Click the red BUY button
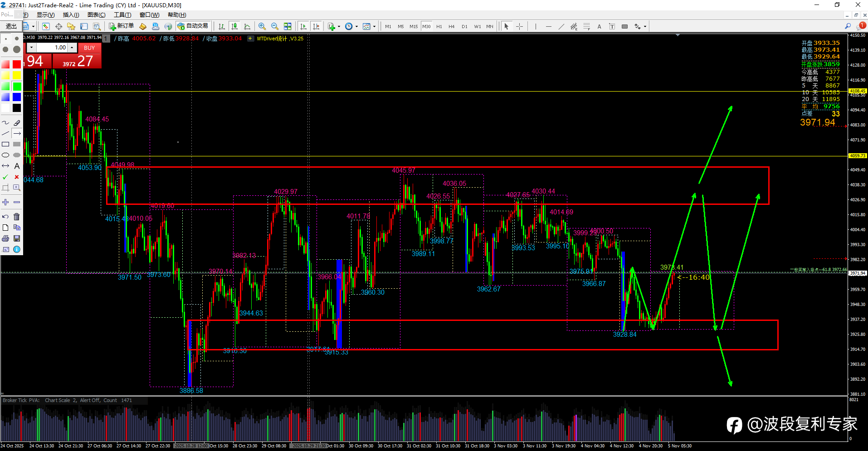 [x=89, y=48]
